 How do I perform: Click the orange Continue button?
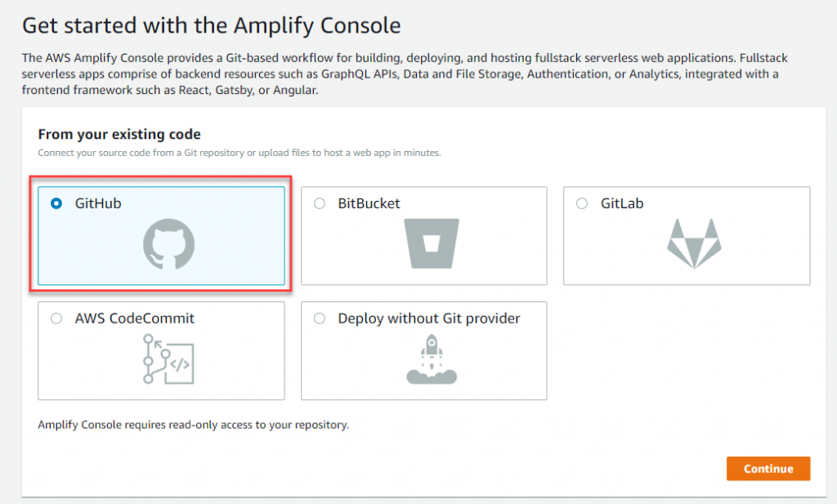click(768, 468)
